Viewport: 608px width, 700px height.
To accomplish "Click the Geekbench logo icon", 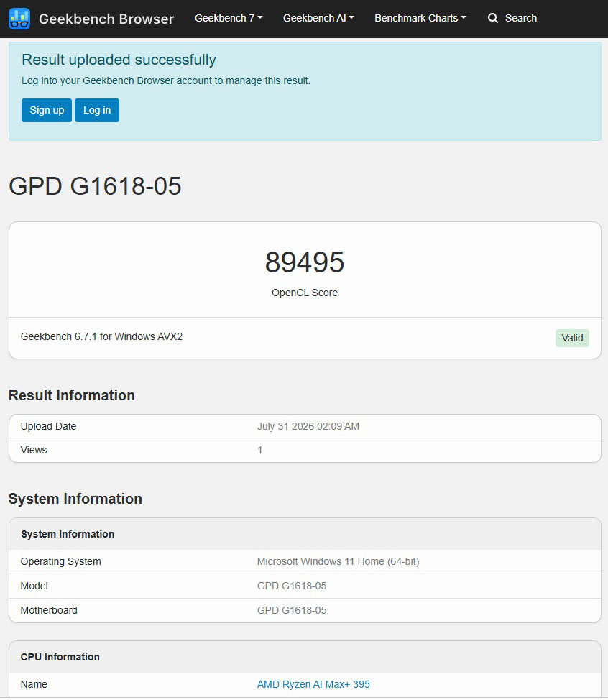I will pos(19,19).
